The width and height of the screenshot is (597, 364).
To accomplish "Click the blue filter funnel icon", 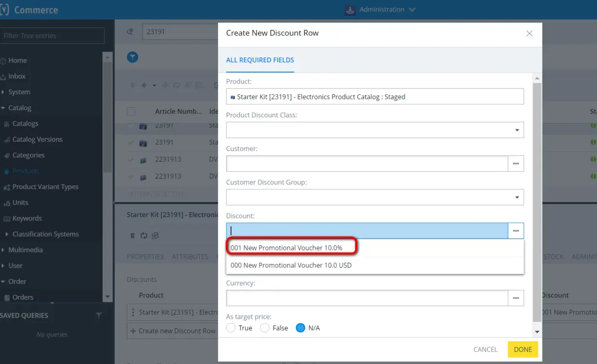I will pyautogui.click(x=132, y=57).
